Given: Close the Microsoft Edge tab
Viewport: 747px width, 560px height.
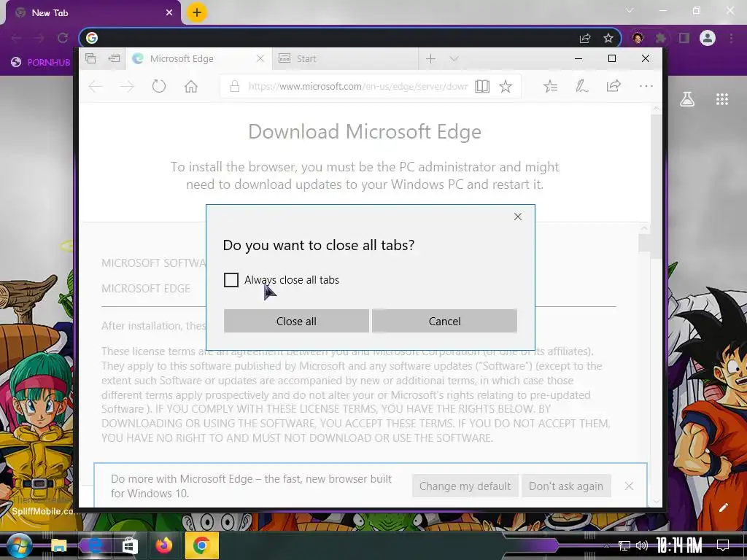Looking at the screenshot, I should click(x=260, y=58).
